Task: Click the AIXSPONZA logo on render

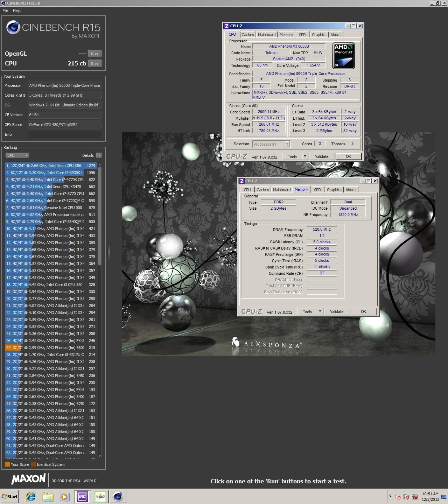Action: (266, 343)
